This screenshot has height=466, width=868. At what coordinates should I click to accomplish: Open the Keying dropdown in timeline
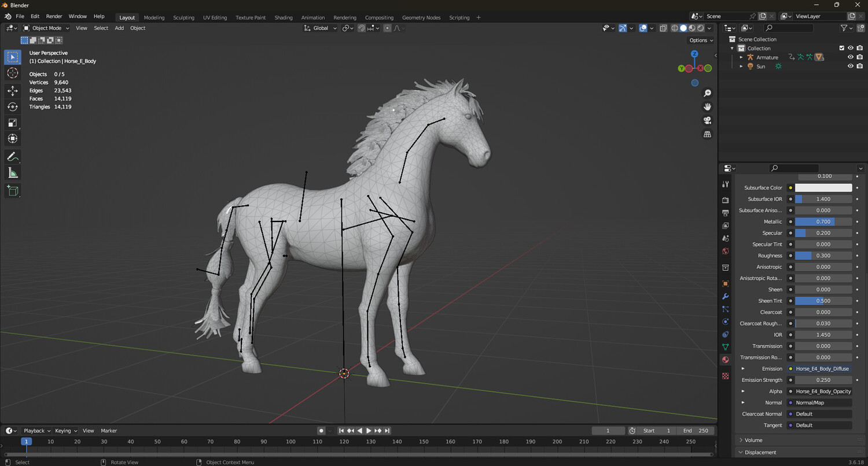(x=65, y=431)
